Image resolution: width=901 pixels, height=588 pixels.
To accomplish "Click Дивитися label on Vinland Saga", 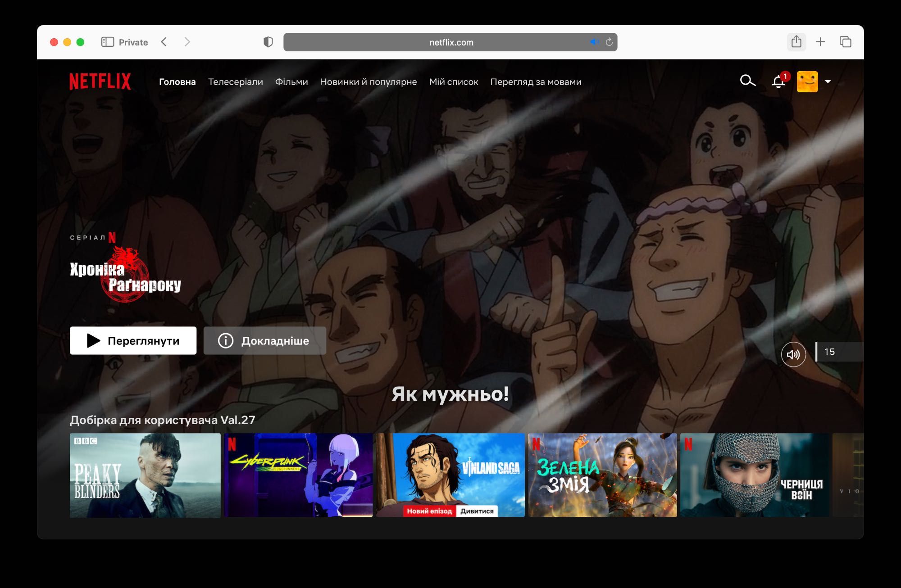I will [x=477, y=511].
